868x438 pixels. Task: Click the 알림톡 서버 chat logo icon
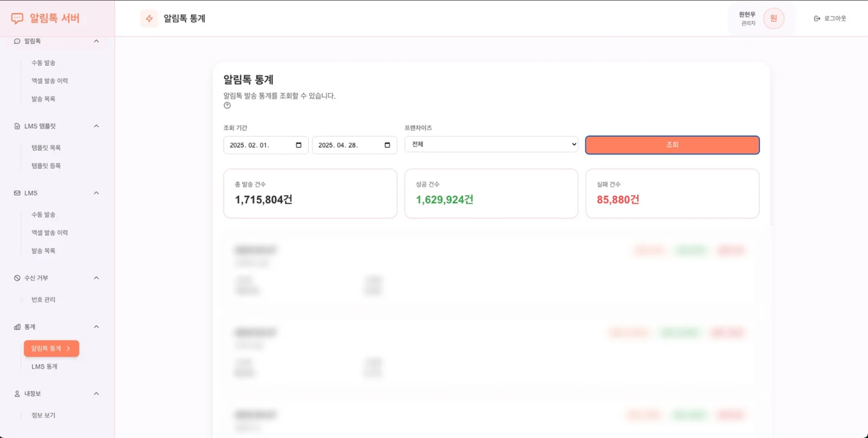point(17,18)
